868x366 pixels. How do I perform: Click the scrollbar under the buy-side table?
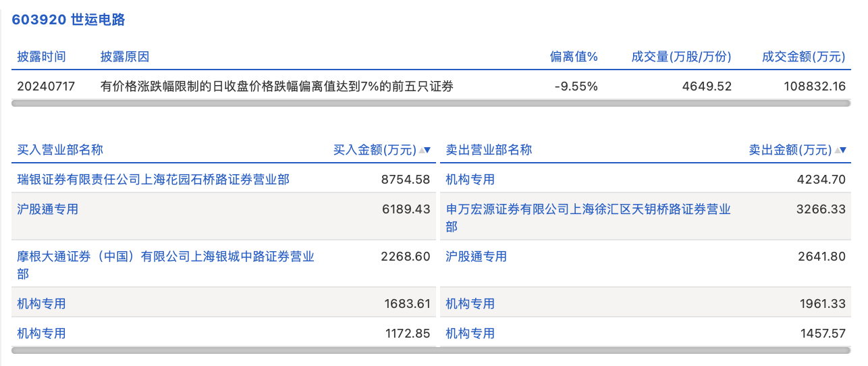[x=223, y=350]
